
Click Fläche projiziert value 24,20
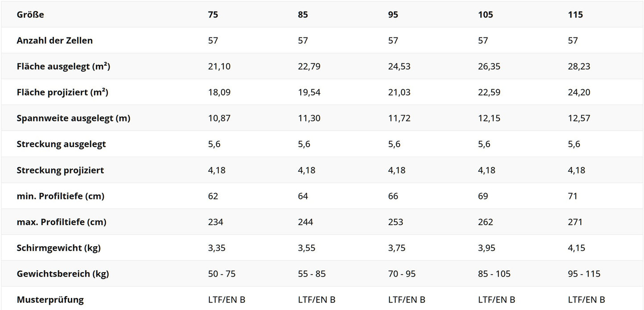coord(579,92)
